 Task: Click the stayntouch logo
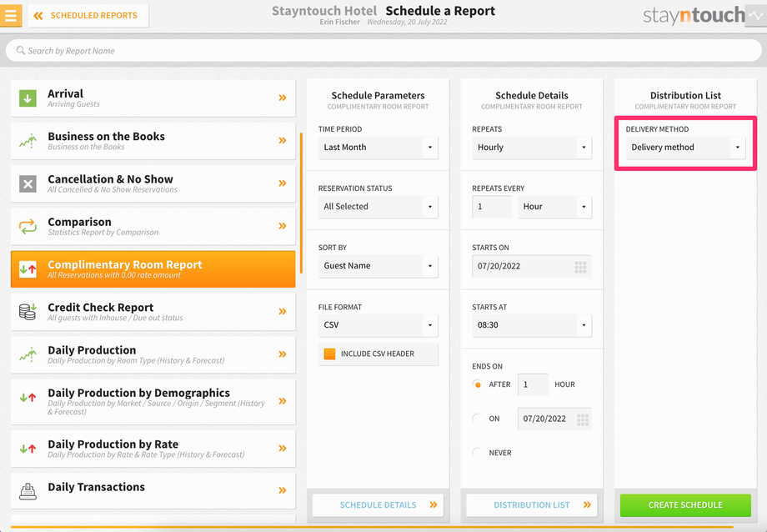(x=694, y=16)
